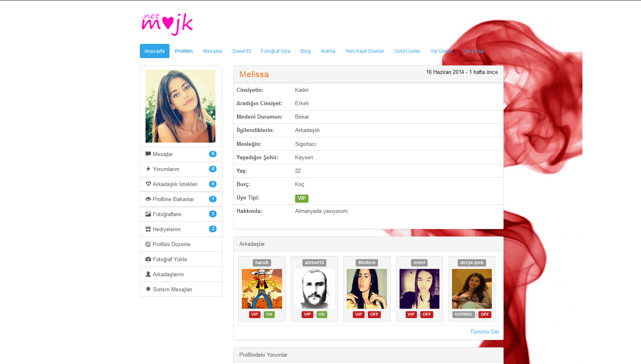Click the Çıkış Yap logout link
Image resolution: width=641 pixels, height=364 pixels.
pos(473,51)
